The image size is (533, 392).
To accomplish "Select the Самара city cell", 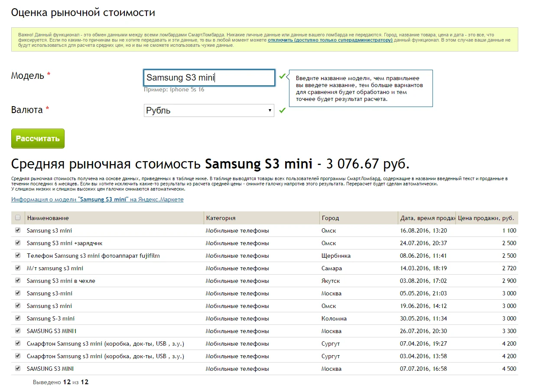I will click(331, 268).
